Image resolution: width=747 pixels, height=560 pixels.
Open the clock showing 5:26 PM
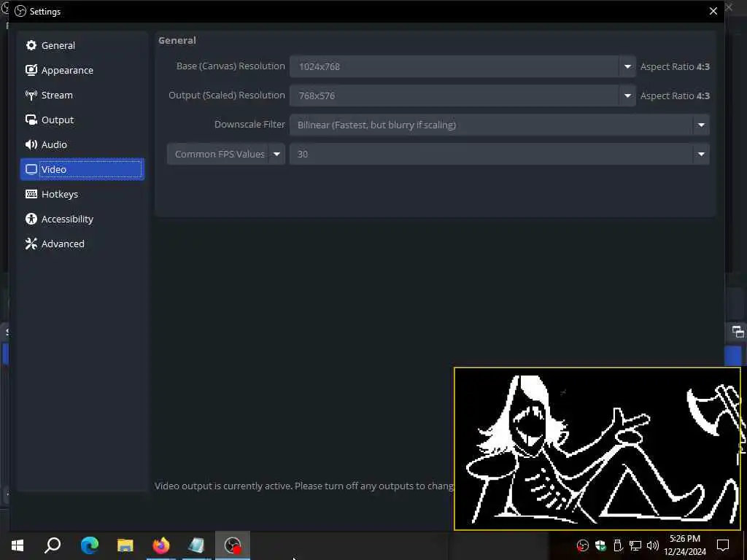(x=685, y=545)
